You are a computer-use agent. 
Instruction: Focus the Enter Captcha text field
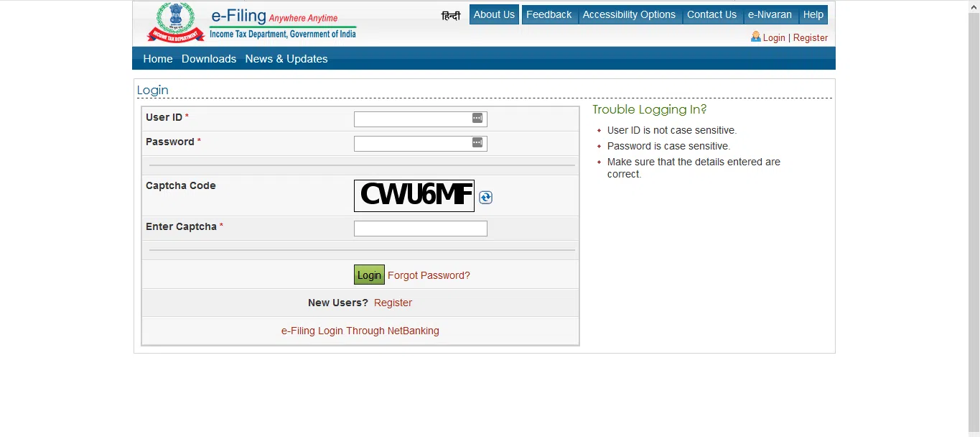pos(420,229)
